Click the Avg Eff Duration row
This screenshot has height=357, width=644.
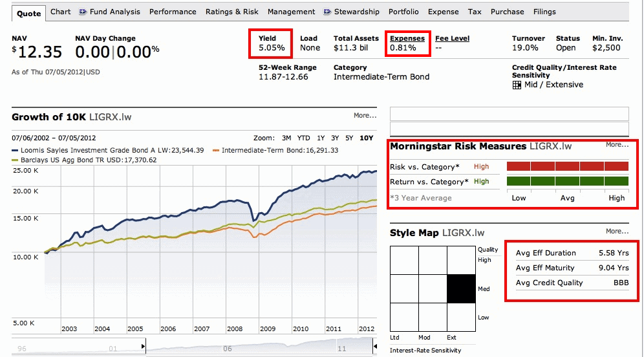pos(572,253)
